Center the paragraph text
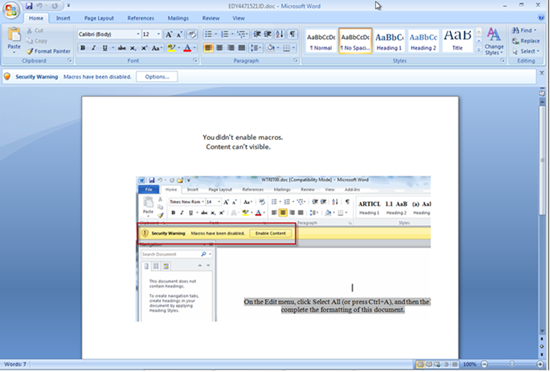 [x=219, y=48]
